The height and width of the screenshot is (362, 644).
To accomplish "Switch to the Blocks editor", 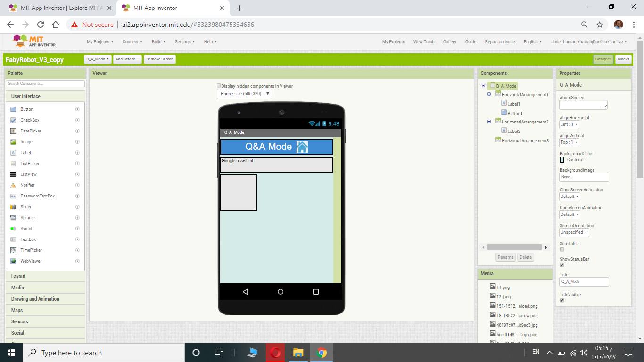I will coord(623,59).
